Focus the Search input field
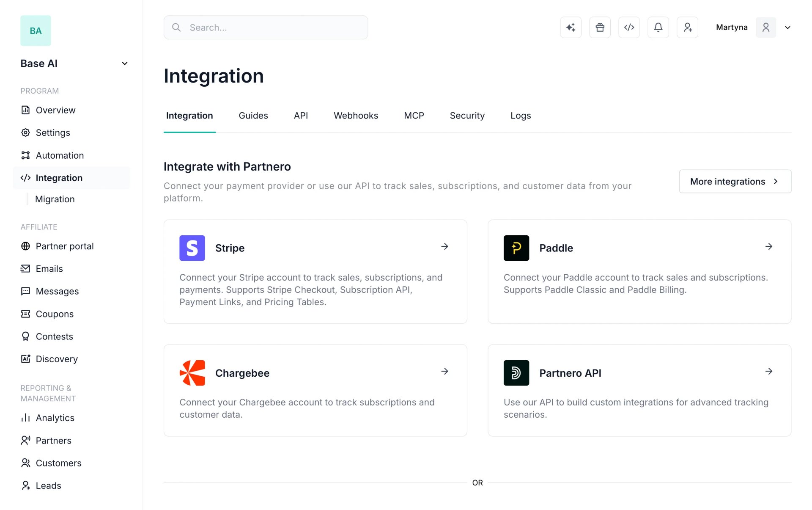 (266, 28)
